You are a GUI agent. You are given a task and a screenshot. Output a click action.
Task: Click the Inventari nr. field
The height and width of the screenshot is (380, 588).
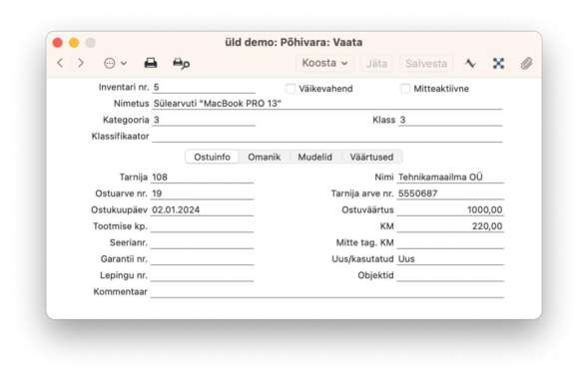[204, 88]
